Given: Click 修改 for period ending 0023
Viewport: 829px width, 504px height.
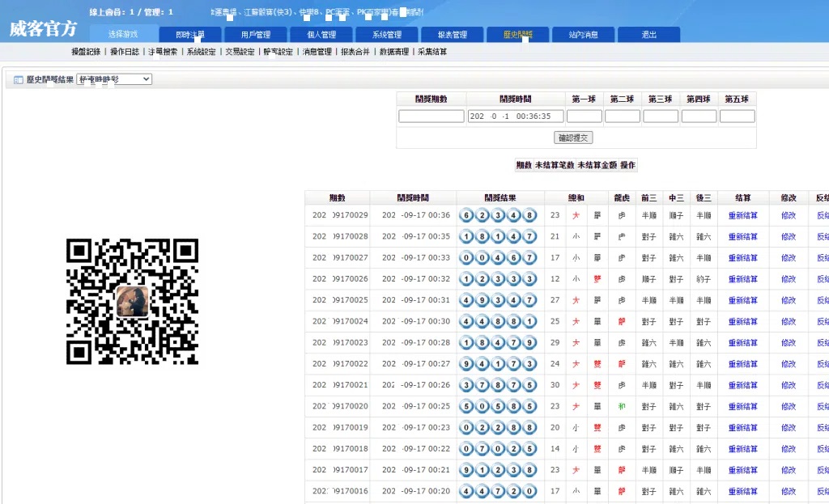Looking at the screenshot, I should (789, 343).
